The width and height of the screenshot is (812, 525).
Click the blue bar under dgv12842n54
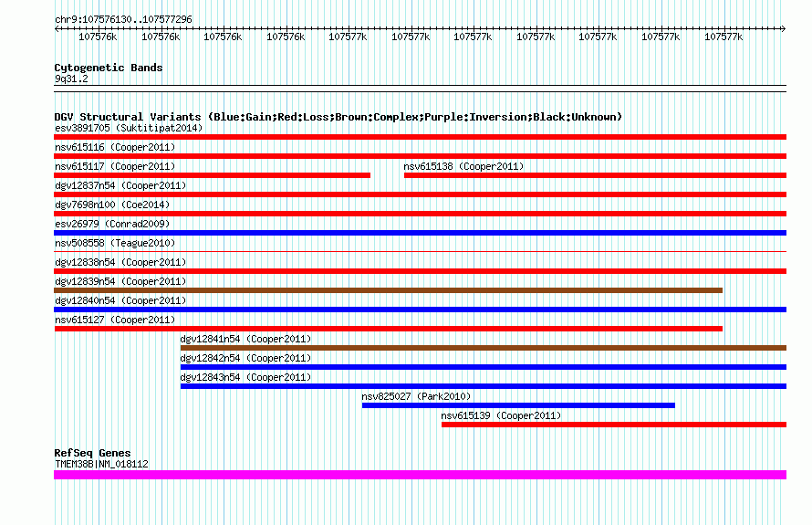[x=484, y=367]
